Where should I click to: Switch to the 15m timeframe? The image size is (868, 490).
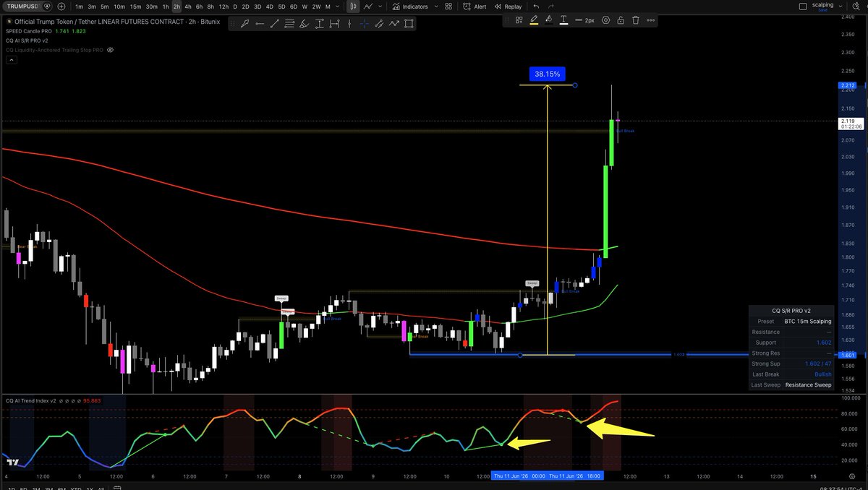135,7
